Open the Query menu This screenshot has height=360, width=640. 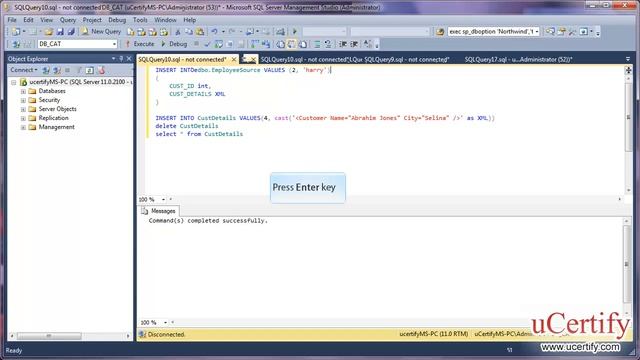(68, 20)
